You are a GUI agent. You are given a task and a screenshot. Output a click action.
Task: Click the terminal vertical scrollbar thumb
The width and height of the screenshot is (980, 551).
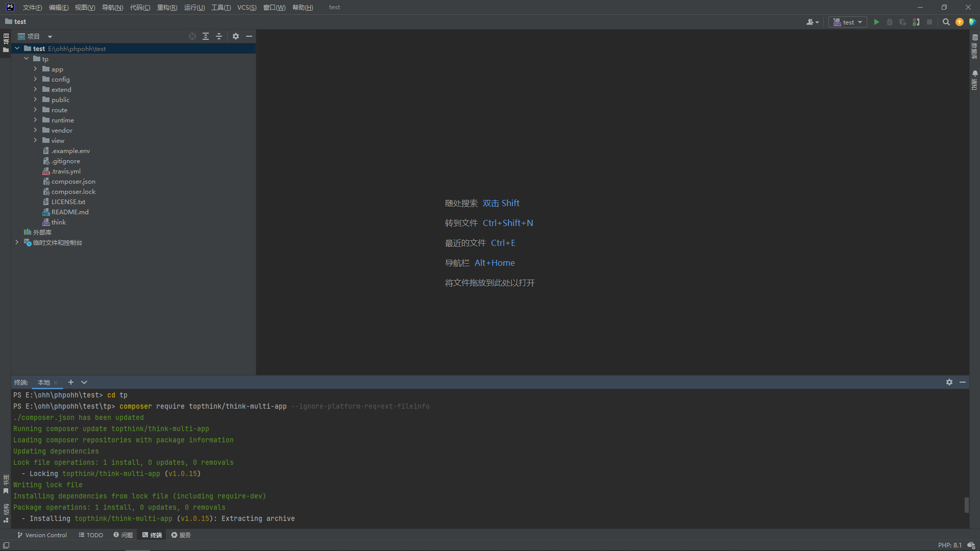pos(966,505)
